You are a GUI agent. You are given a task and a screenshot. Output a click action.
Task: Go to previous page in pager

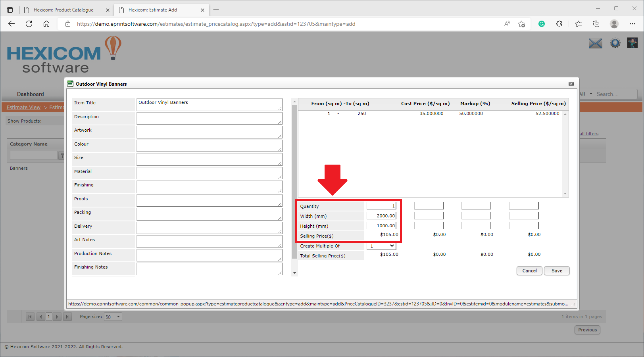click(x=40, y=317)
